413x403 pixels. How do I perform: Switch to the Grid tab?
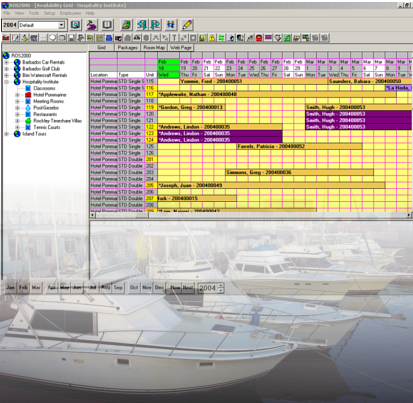pyautogui.click(x=101, y=48)
